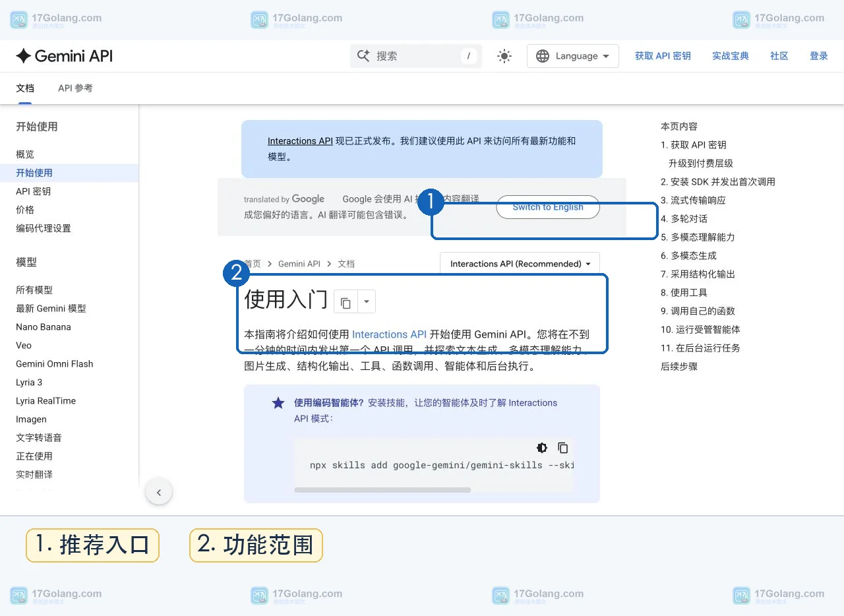
Task: Click the star icon in the tip box
Action: (278, 403)
